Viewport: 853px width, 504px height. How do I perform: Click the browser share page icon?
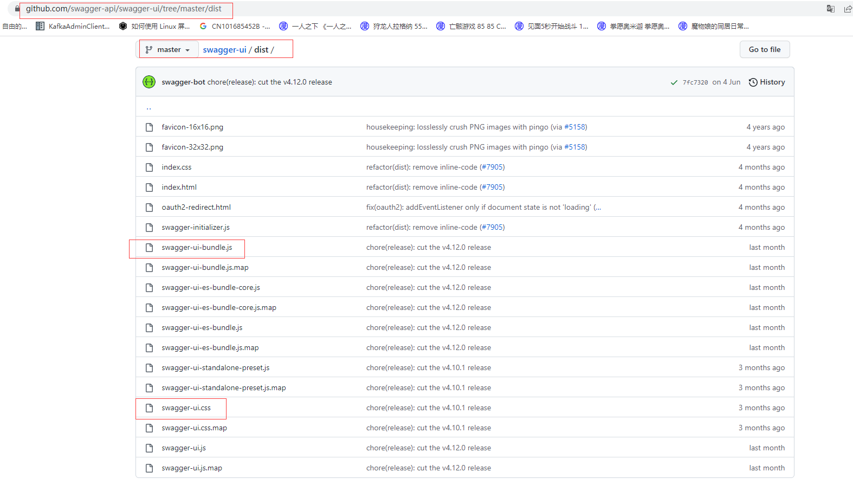pyautogui.click(x=848, y=9)
